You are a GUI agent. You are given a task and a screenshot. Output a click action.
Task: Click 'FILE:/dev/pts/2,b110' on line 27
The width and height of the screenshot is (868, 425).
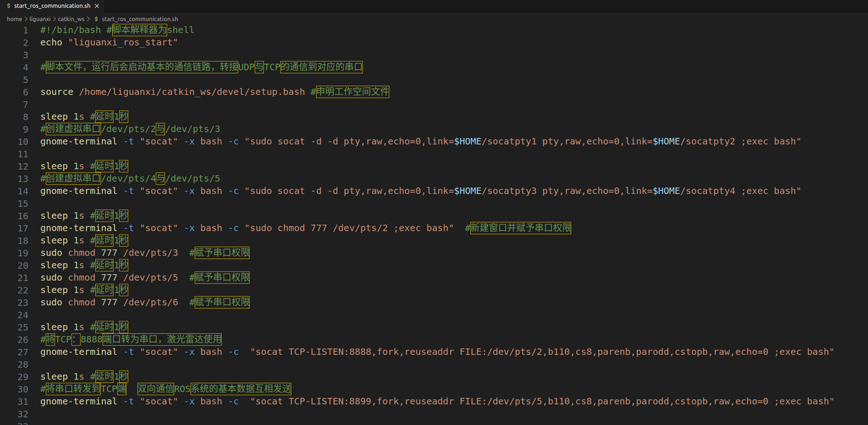click(x=515, y=352)
